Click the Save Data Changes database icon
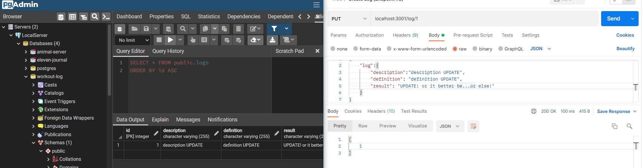644x168 pixels. click(168, 29)
